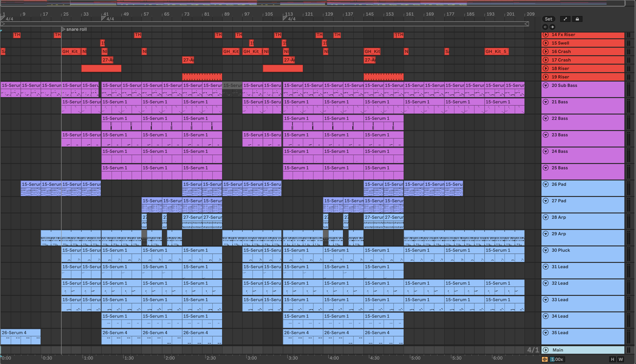Fold the 30 Pluck track arrow

(x=546, y=250)
